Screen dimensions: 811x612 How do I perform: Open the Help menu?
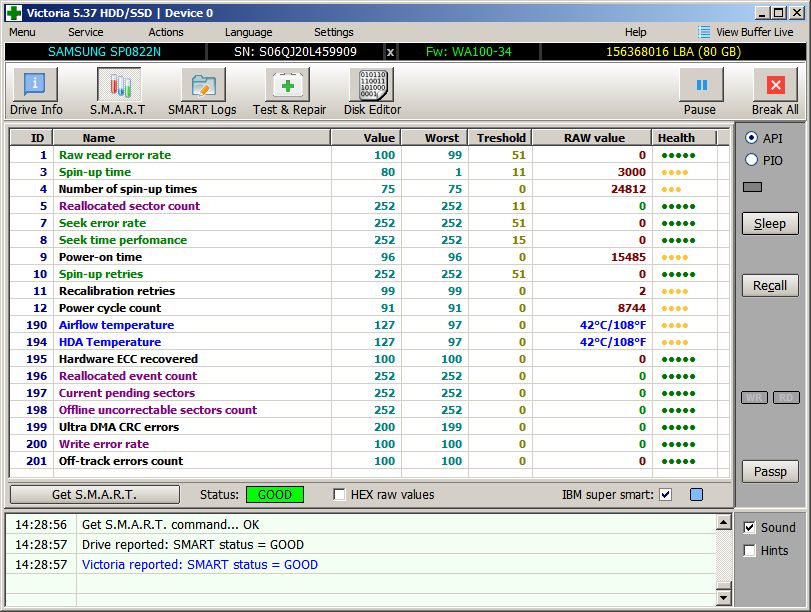(x=636, y=32)
